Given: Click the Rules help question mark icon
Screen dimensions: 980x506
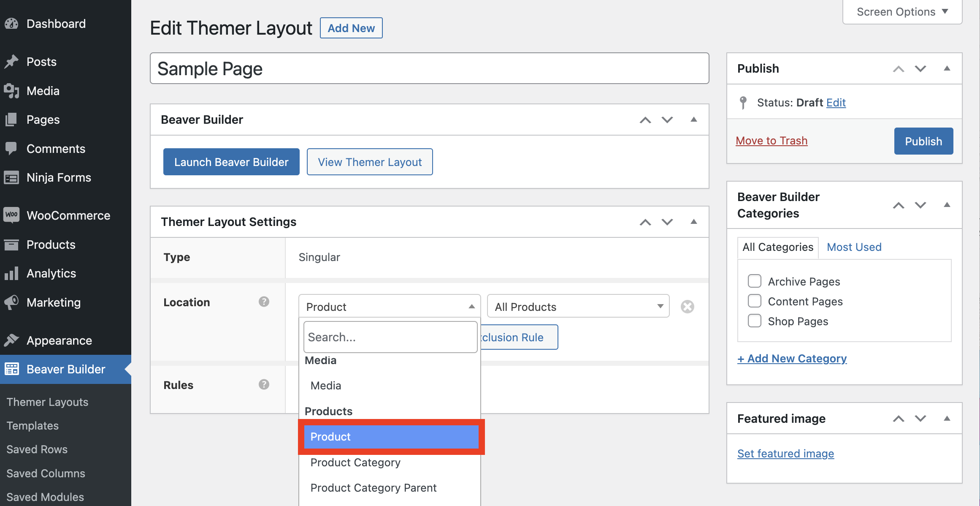Looking at the screenshot, I should 264,384.
